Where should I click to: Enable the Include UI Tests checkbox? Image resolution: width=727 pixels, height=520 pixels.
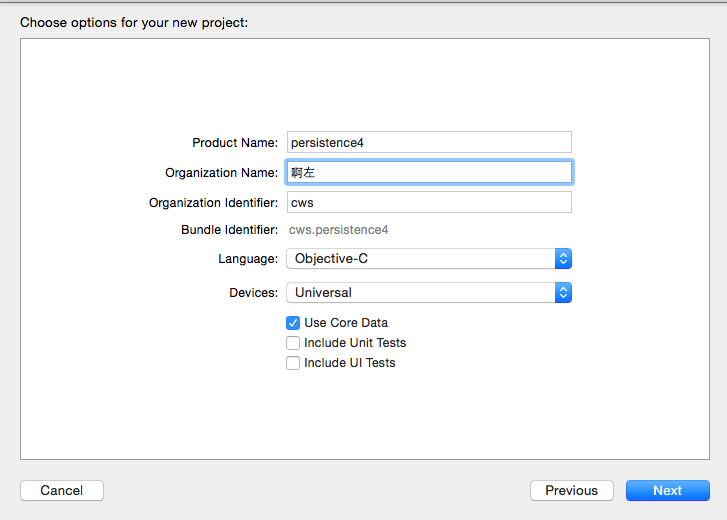[x=293, y=363]
